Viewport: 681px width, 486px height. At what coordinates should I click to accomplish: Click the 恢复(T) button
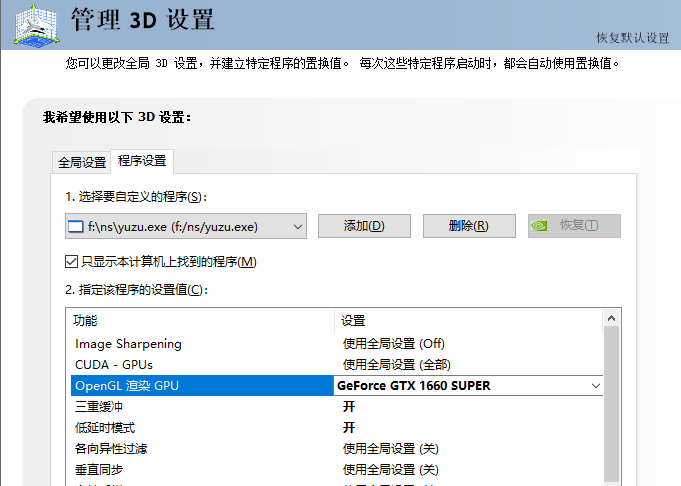coord(574,226)
